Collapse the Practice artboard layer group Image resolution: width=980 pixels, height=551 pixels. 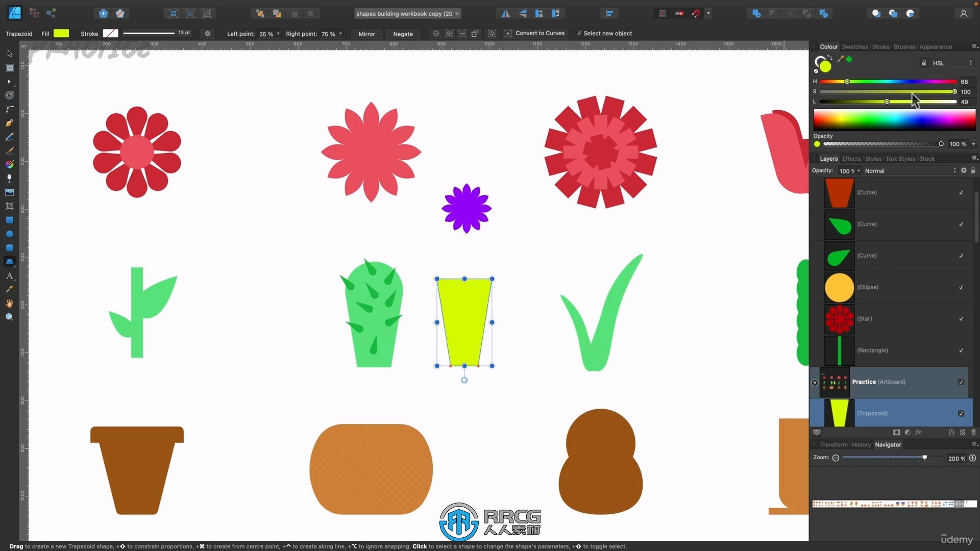click(815, 383)
